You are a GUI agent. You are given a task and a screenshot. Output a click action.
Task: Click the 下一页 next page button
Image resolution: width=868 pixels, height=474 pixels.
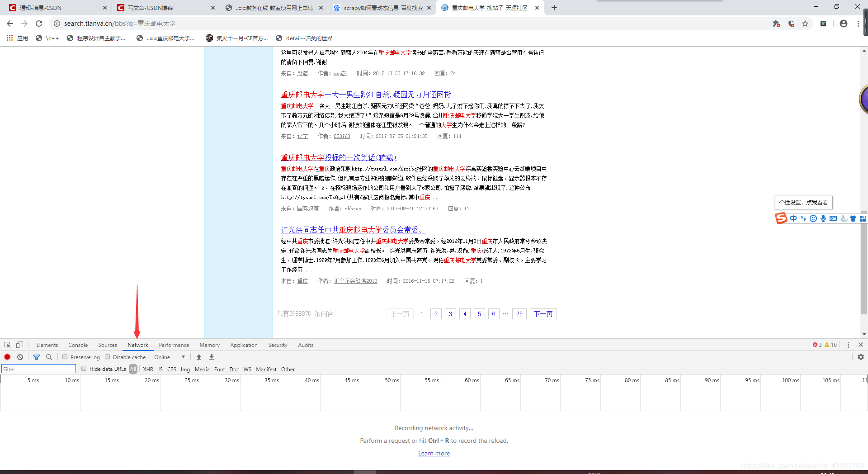[x=543, y=314]
